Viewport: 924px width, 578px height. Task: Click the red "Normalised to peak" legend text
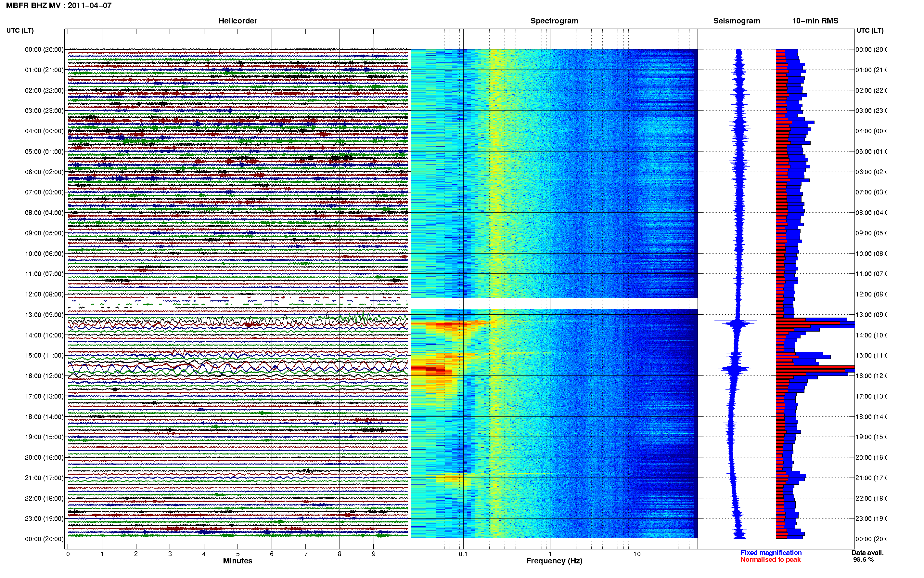tap(770, 560)
